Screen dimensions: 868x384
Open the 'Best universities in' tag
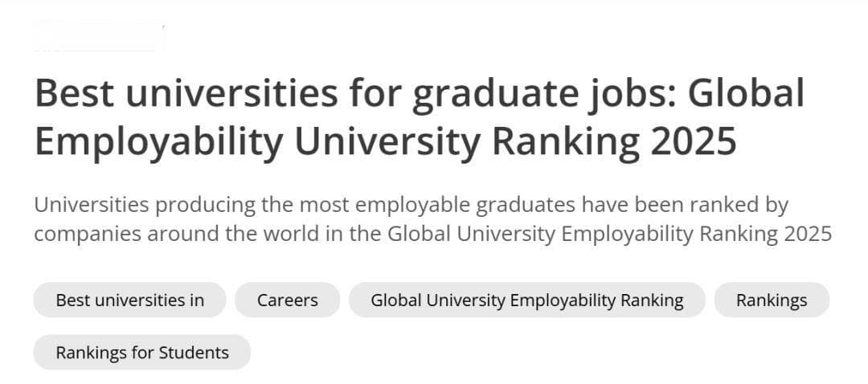click(129, 300)
